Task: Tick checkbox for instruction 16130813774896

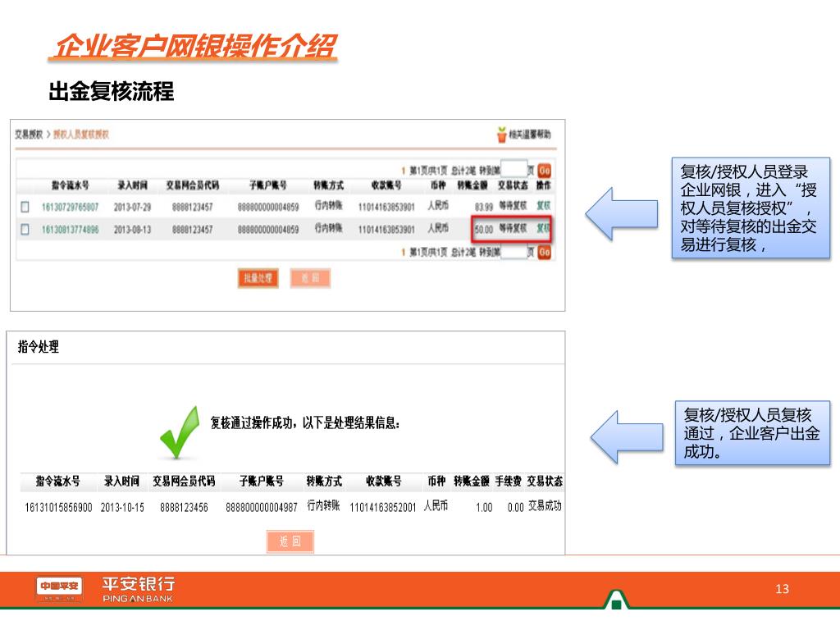Action: click(25, 230)
